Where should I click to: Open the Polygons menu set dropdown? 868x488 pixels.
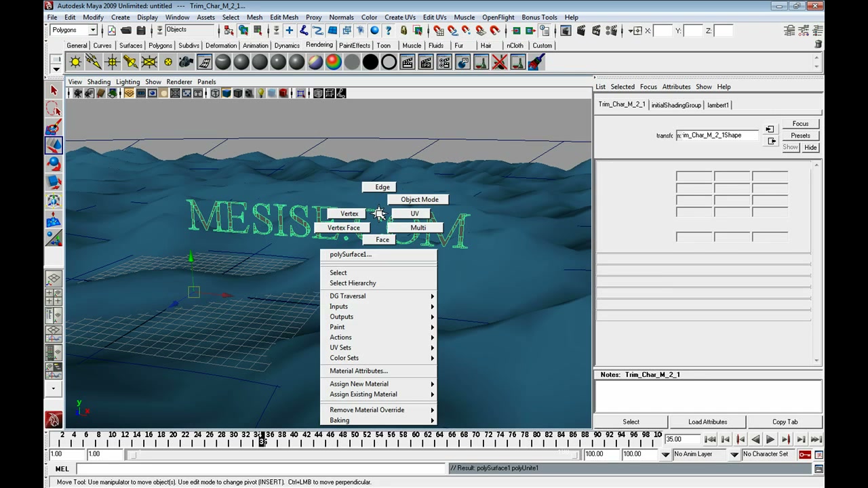point(75,30)
